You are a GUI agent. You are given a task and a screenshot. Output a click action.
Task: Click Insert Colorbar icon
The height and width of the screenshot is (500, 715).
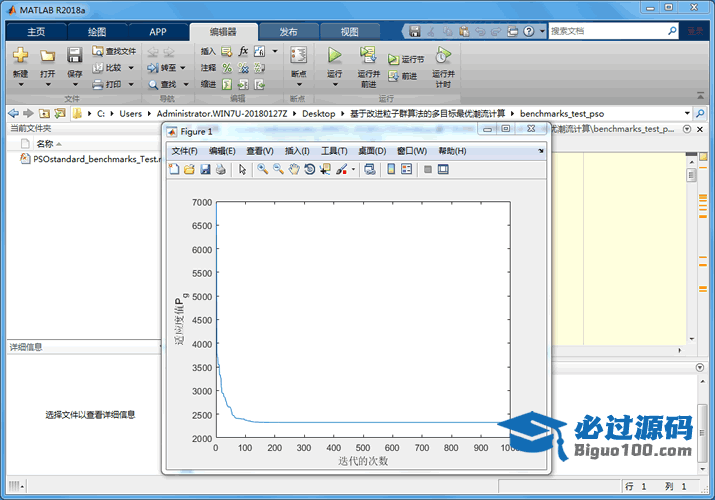(x=391, y=170)
